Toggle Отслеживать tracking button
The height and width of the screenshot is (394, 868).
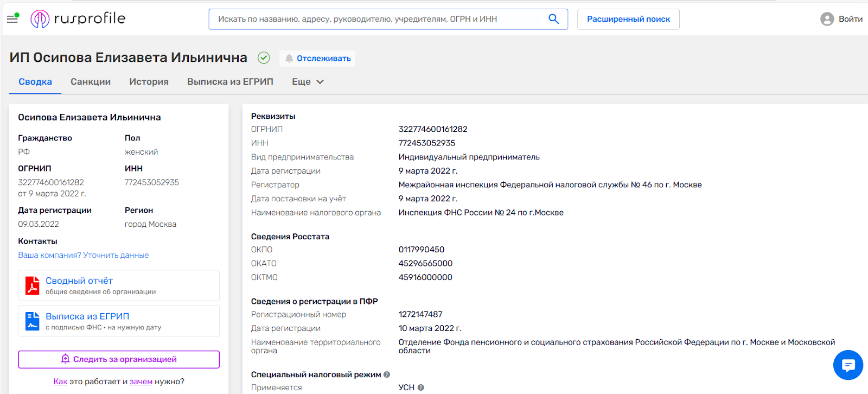317,59
